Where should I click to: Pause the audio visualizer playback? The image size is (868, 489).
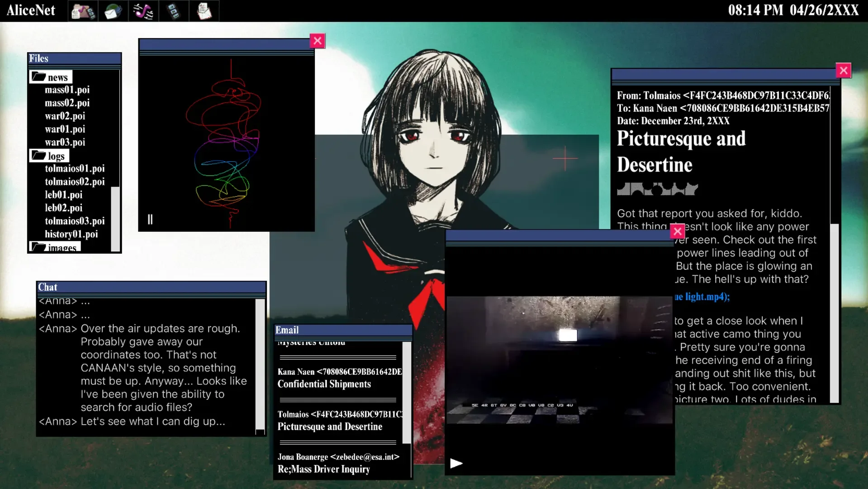click(x=150, y=220)
